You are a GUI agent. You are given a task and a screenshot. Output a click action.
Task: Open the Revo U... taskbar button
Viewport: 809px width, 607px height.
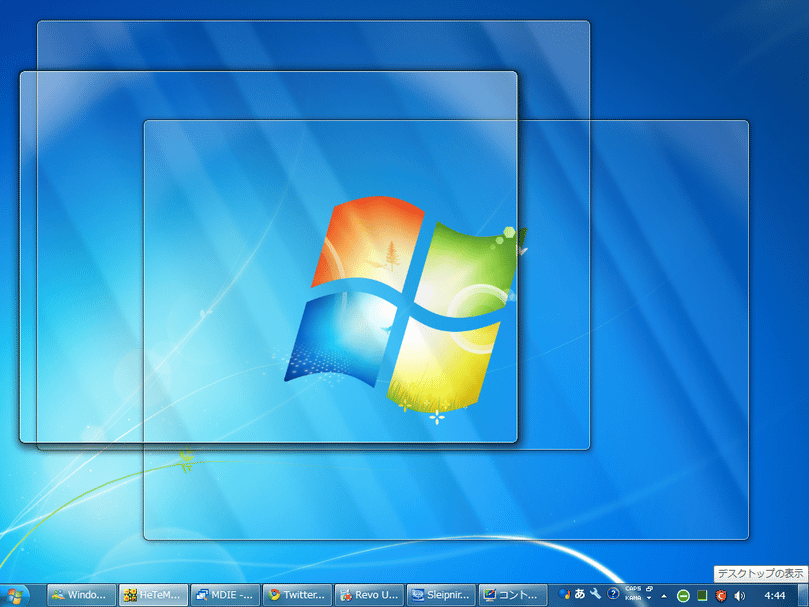(369, 595)
